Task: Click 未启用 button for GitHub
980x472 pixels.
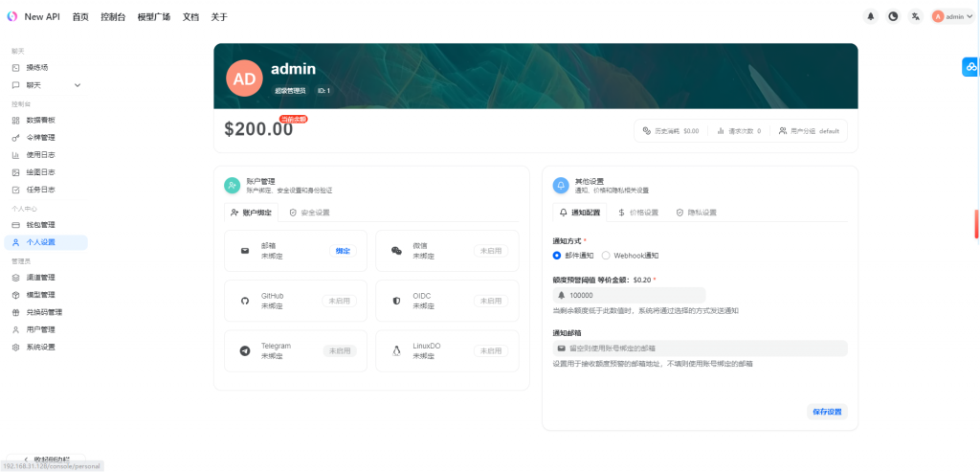Action: point(340,301)
